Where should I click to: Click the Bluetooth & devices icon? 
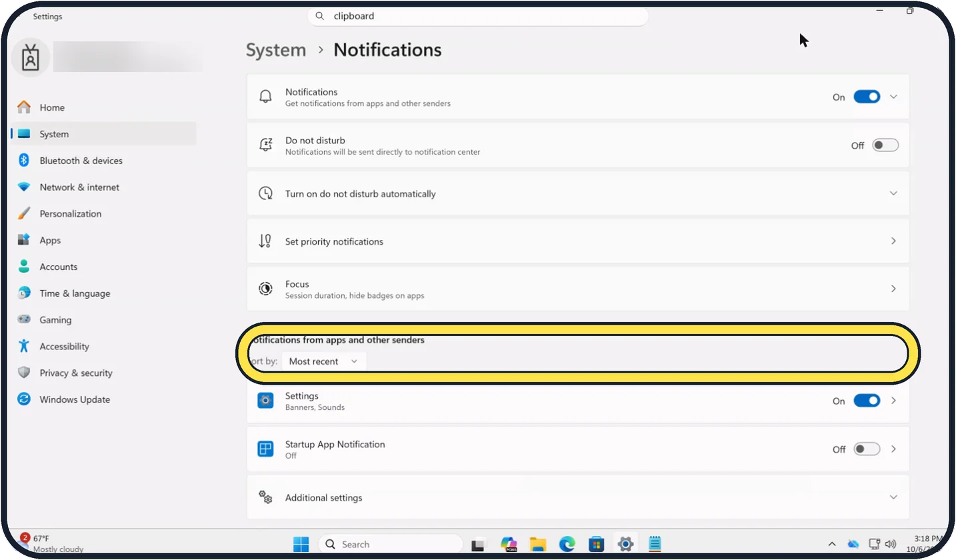pyautogui.click(x=24, y=161)
